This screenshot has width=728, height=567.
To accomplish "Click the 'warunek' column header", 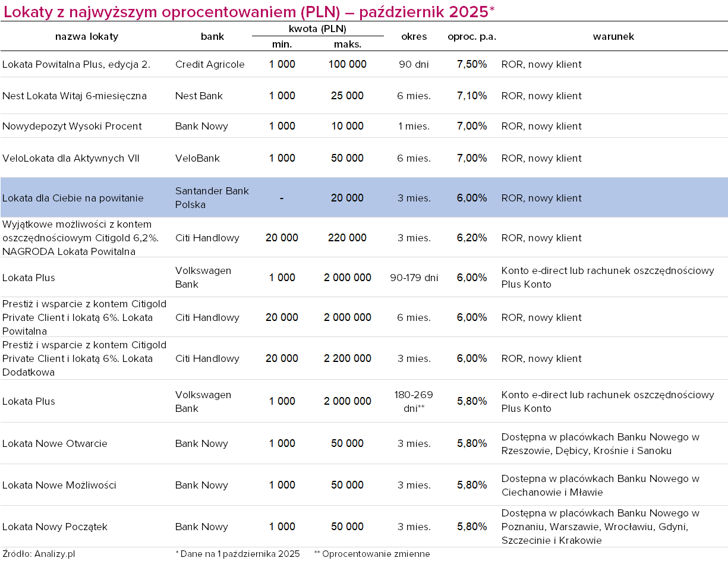I will tap(613, 36).
